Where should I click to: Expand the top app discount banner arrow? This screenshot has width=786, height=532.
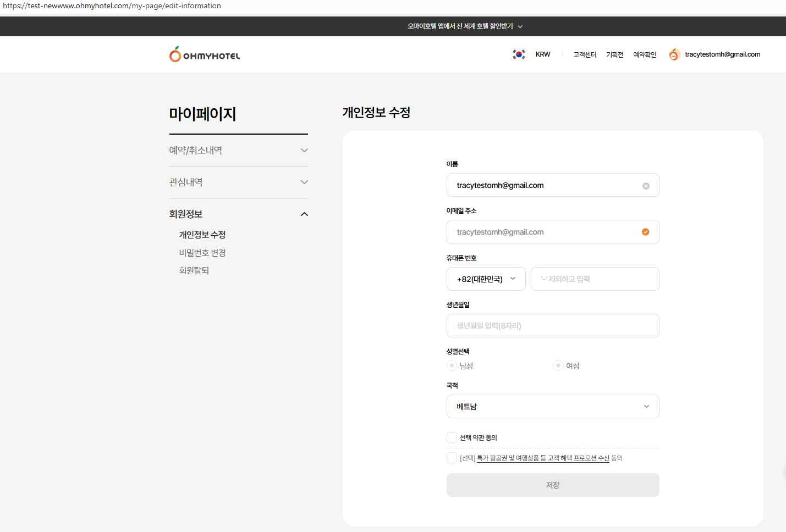[520, 26]
